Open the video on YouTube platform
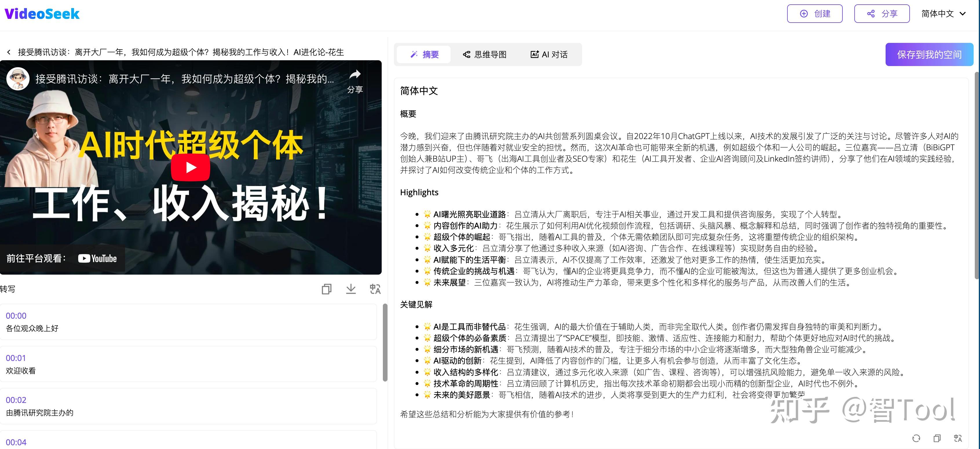The height and width of the screenshot is (449, 980). (62, 258)
